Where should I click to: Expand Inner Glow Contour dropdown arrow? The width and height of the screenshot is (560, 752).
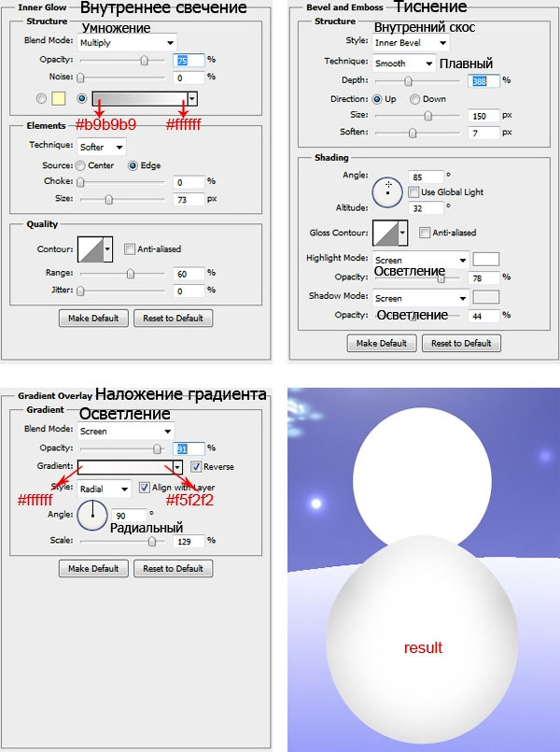[x=107, y=249]
